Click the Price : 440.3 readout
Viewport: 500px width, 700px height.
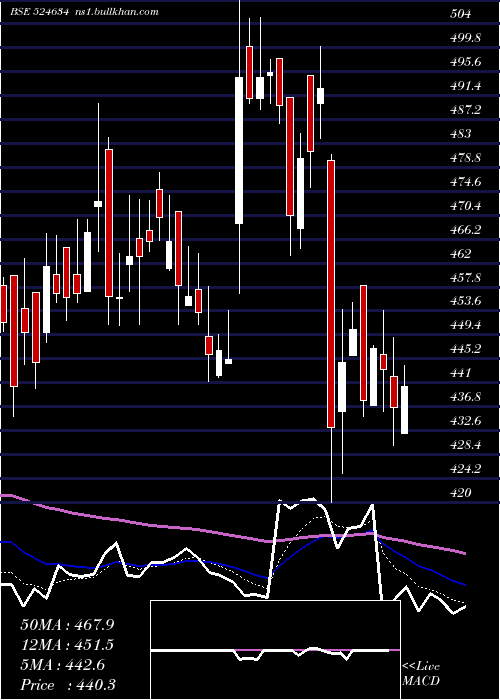(68, 685)
